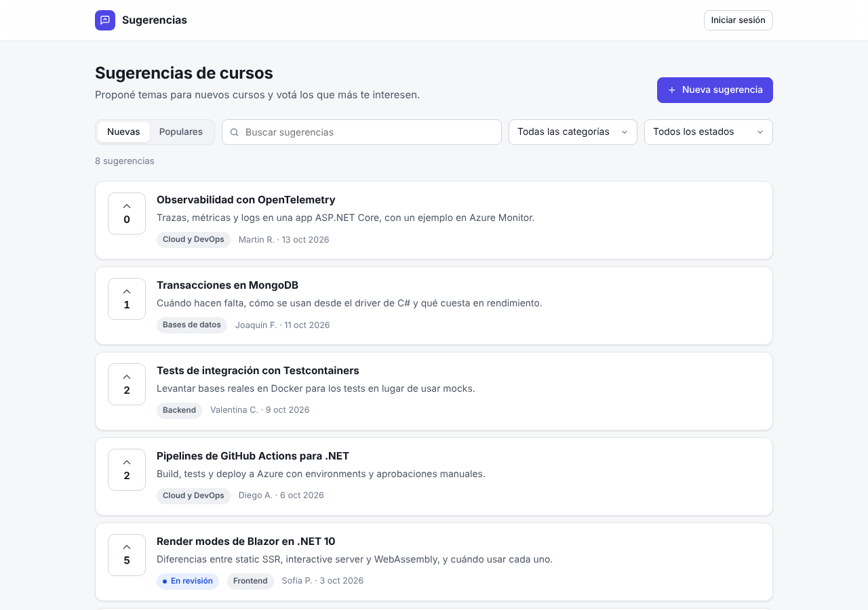Click the Bases de datos category tag

[192, 325]
